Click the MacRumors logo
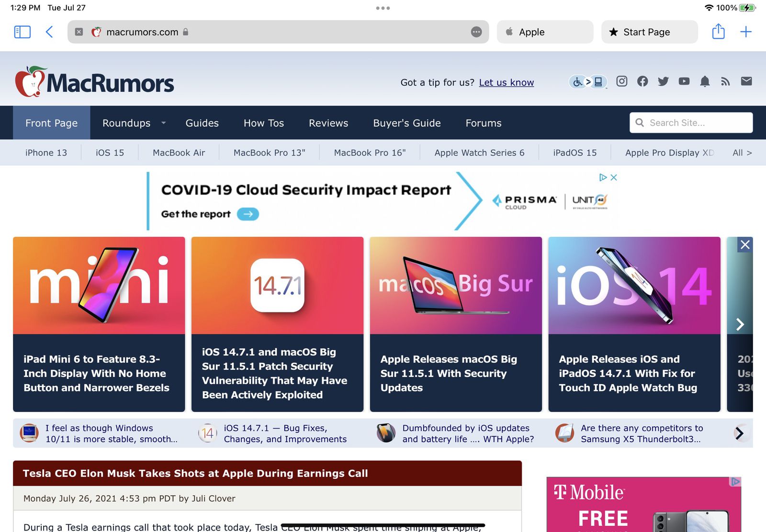Viewport: 766px width, 532px height. click(x=94, y=82)
